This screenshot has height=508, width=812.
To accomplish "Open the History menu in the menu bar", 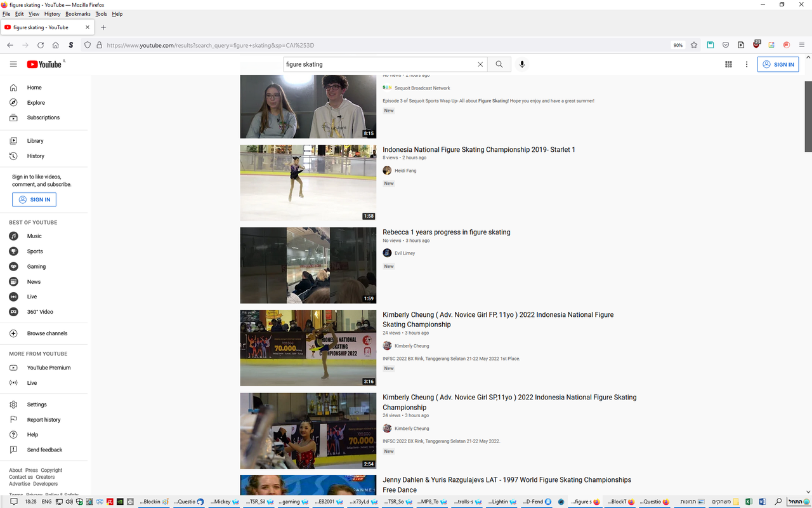I will [x=53, y=14].
